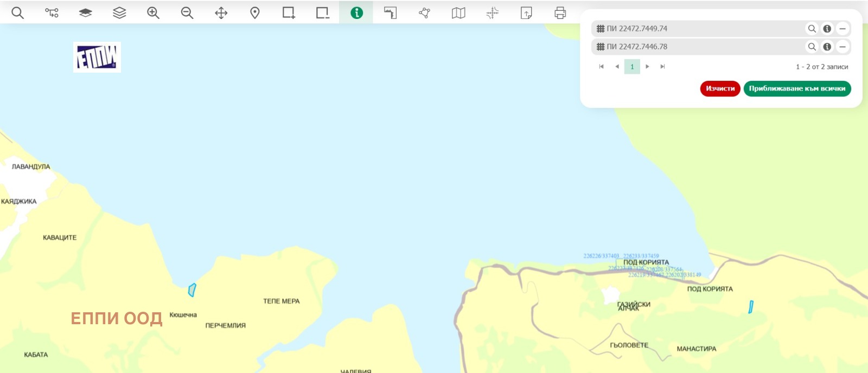Screen dimensions: 868x373
Task: Activate the pan map tool
Action: (x=221, y=12)
